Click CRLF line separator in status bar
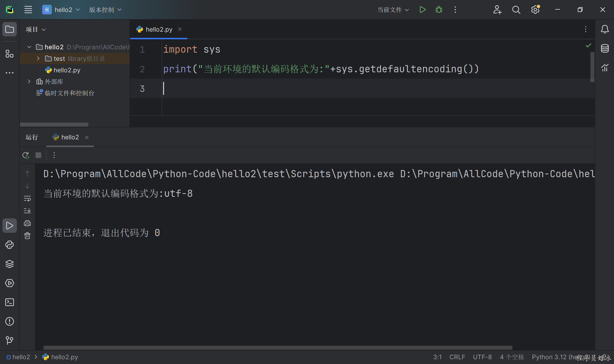The width and height of the screenshot is (614, 364). (457, 357)
